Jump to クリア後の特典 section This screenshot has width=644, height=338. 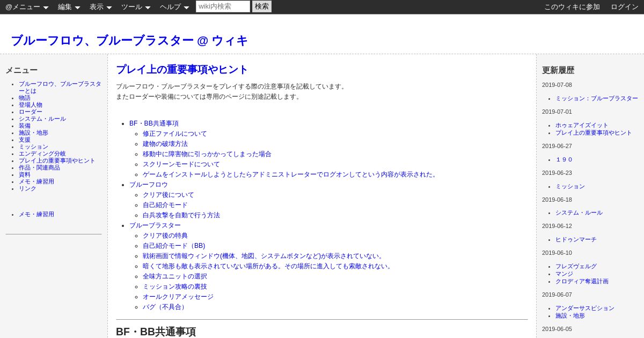tap(165, 236)
